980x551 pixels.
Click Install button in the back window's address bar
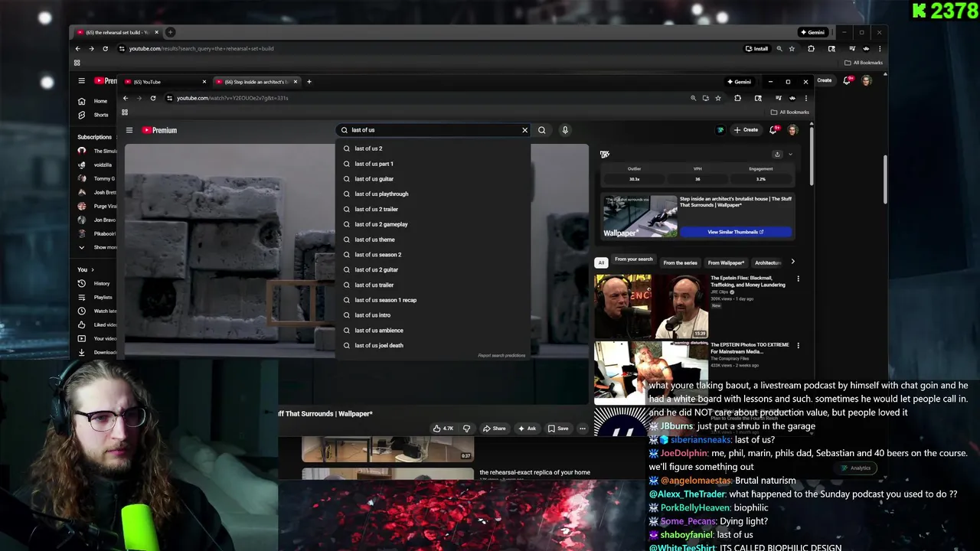(x=756, y=48)
